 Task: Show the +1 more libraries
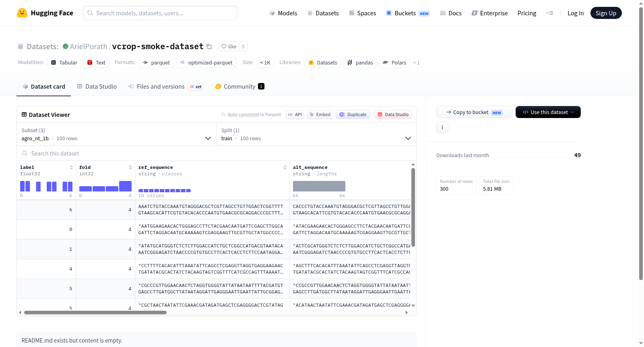pyautogui.click(x=416, y=63)
